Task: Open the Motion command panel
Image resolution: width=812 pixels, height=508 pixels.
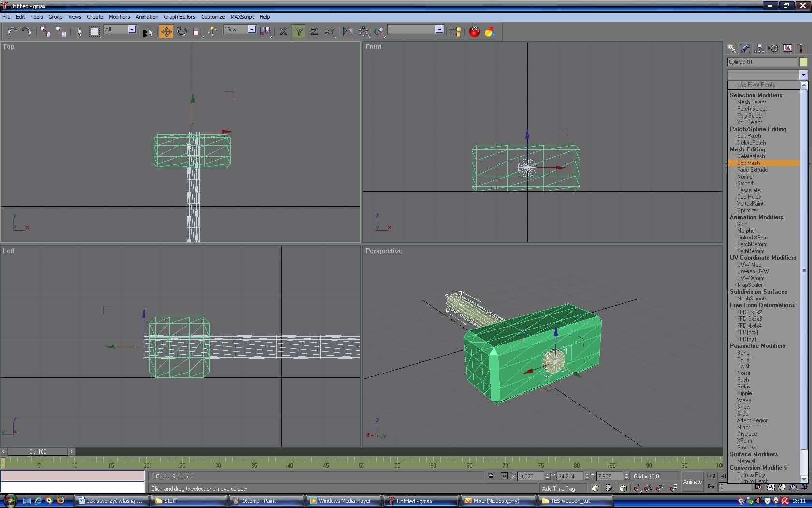Action: [x=774, y=48]
